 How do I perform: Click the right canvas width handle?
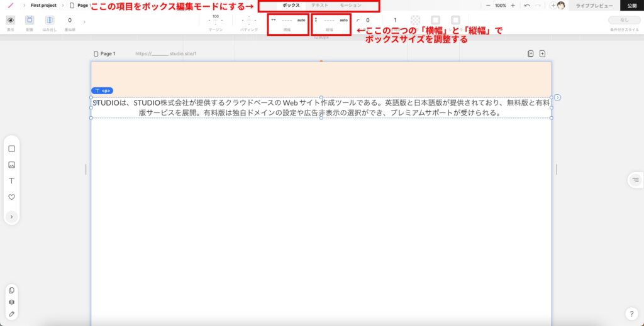[x=557, y=170]
